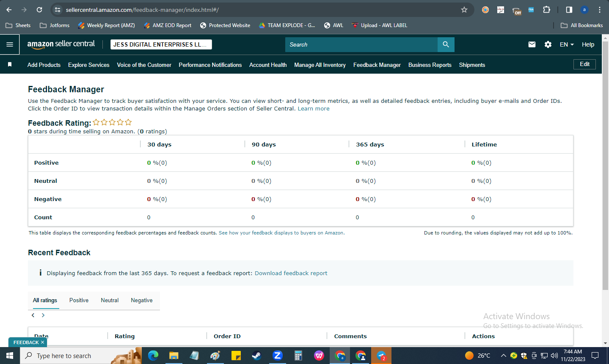The height and width of the screenshot is (364, 609).
Task: Open Account Health page
Action: (x=268, y=65)
